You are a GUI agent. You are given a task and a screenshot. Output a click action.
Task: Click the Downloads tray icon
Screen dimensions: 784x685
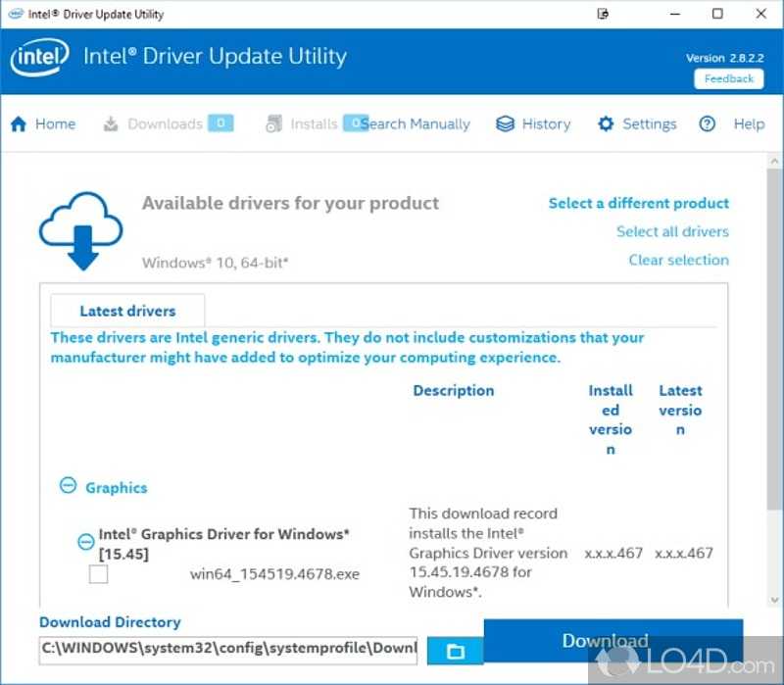(x=111, y=124)
